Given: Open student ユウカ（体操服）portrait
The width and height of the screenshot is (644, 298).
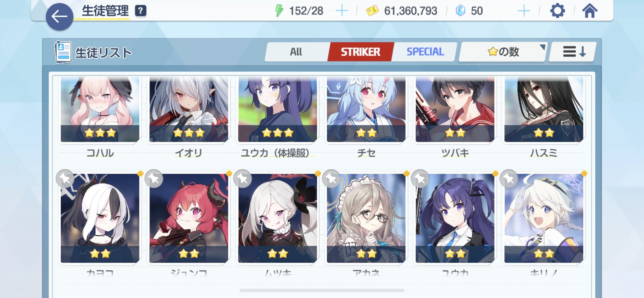Looking at the screenshot, I should [x=277, y=109].
